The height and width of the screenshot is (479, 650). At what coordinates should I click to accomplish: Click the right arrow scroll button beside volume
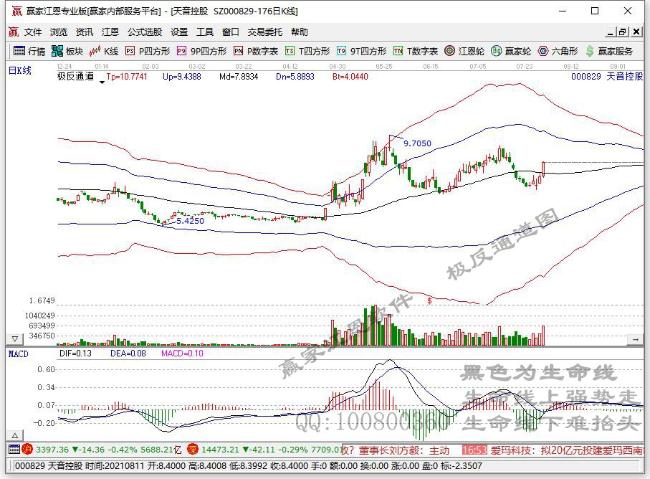pyautogui.click(x=635, y=340)
